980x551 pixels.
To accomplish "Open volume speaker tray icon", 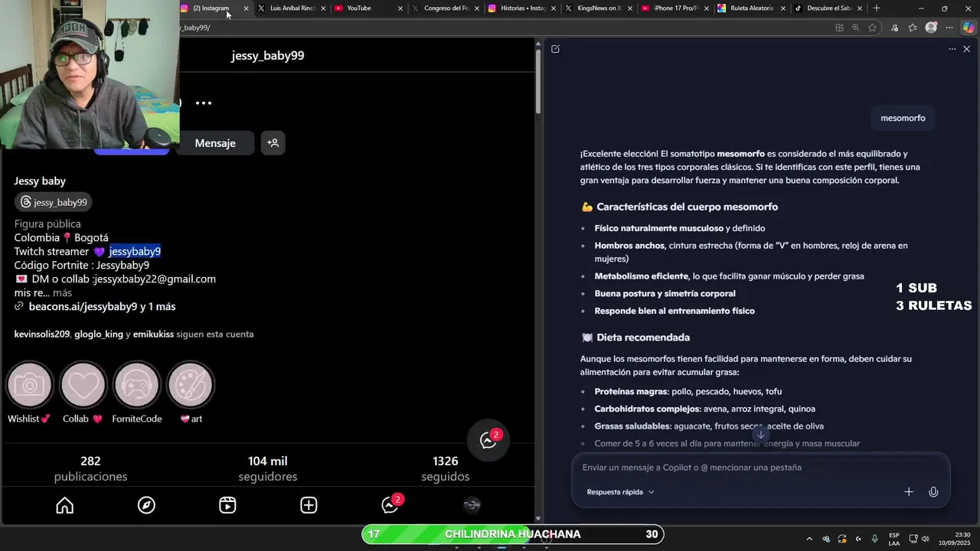I will point(925,539).
